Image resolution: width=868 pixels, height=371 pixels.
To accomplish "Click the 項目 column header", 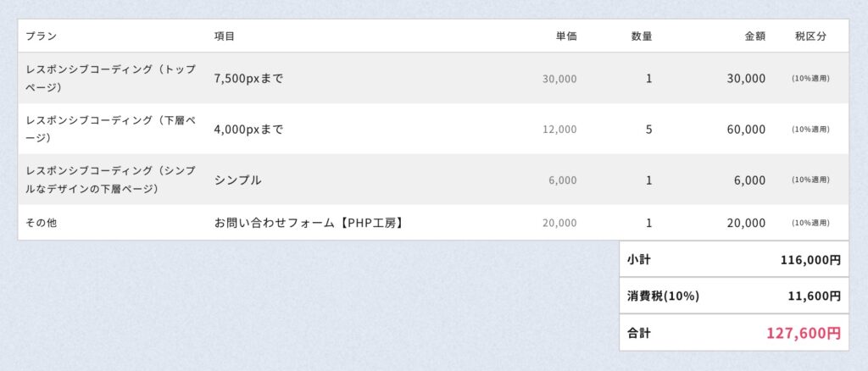I will tap(225, 36).
